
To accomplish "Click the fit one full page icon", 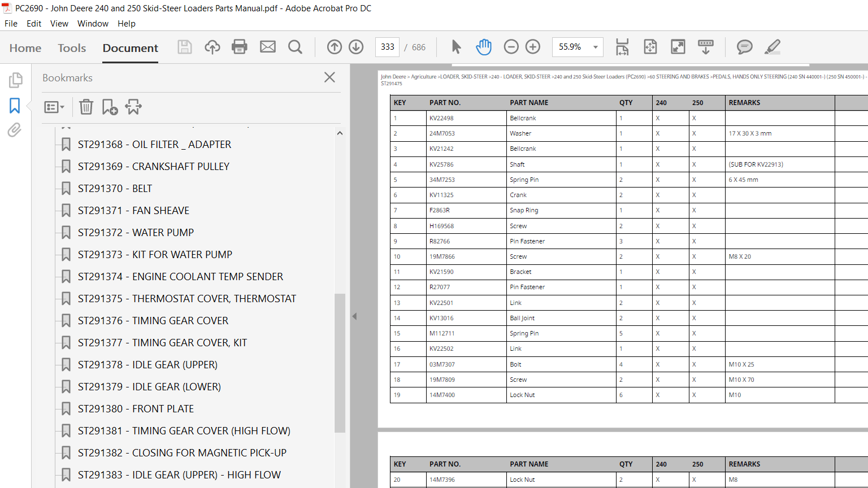I will [x=650, y=47].
